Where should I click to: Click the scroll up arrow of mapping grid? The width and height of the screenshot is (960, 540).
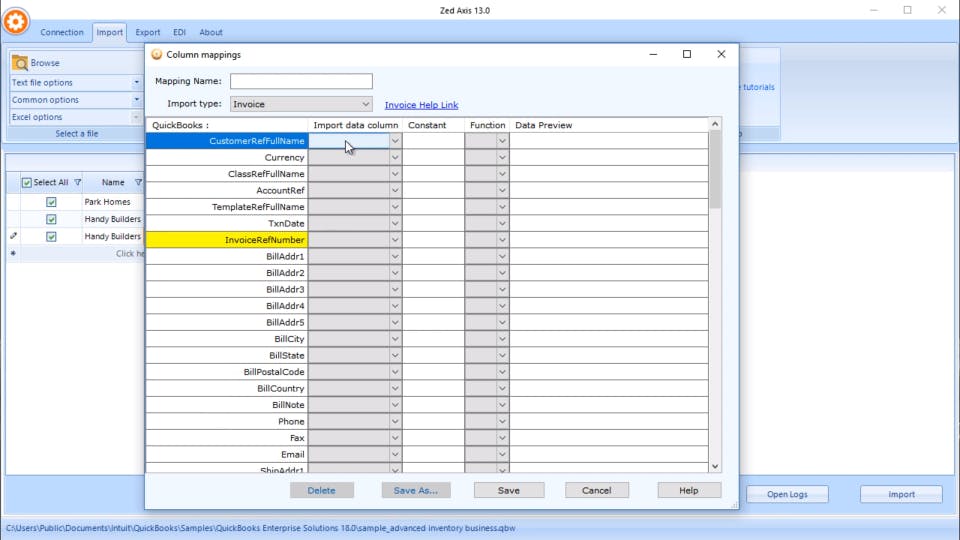(x=714, y=124)
